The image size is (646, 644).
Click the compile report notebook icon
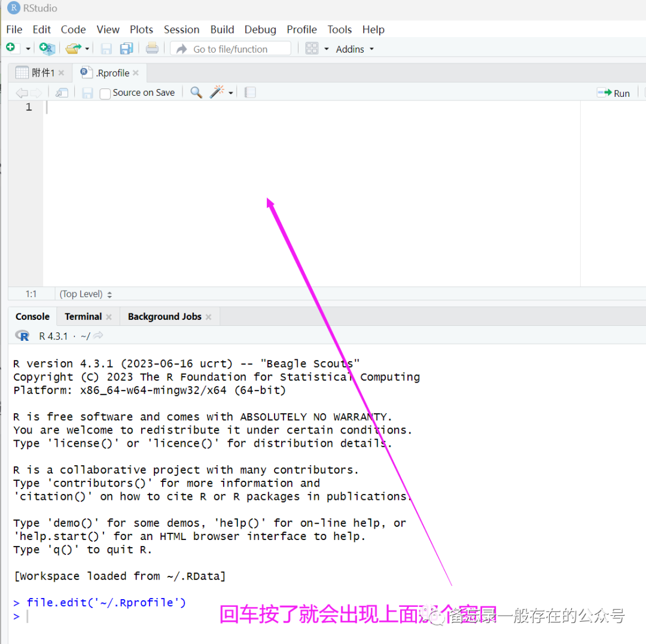(x=250, y=92)
